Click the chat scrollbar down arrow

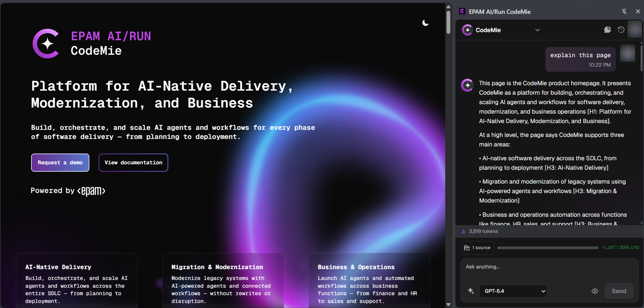point(642,223)
